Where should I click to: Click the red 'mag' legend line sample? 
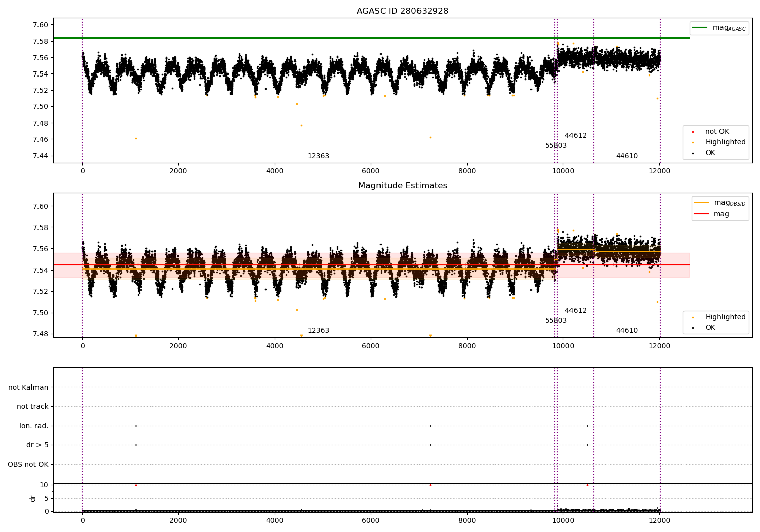click(x=701, y=214)
